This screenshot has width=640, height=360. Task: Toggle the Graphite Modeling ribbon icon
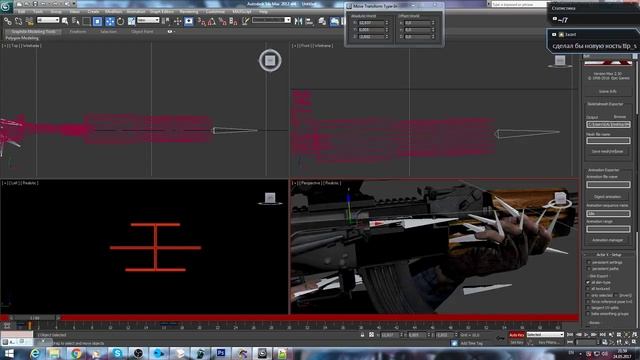[334, 21]
